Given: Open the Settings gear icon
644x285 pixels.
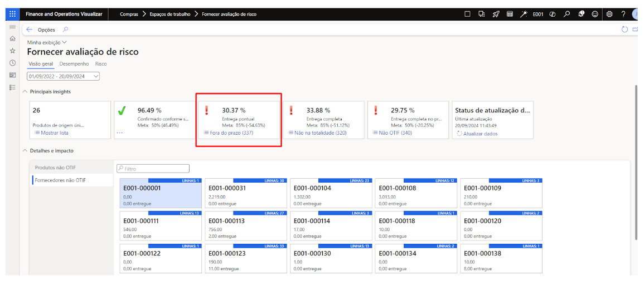Looking at the screenshot, I should pos(609,14).
